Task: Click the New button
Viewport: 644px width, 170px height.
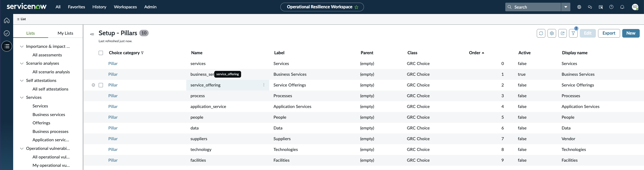Action: point(631,33)
